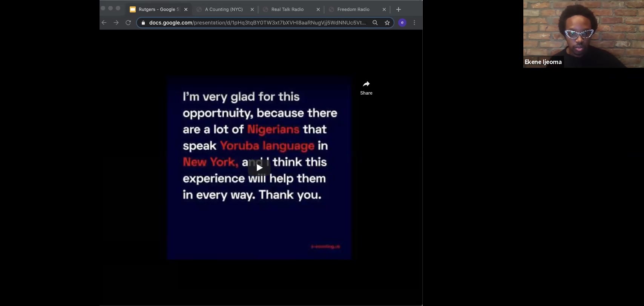Close the Freedom Radio tab
This screenshot has width=644, height=306.
[x=384, y=9]
